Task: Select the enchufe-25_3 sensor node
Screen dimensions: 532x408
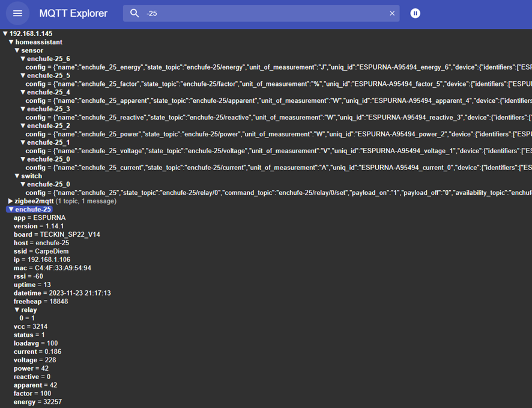Action: click(x=48, y=109)
